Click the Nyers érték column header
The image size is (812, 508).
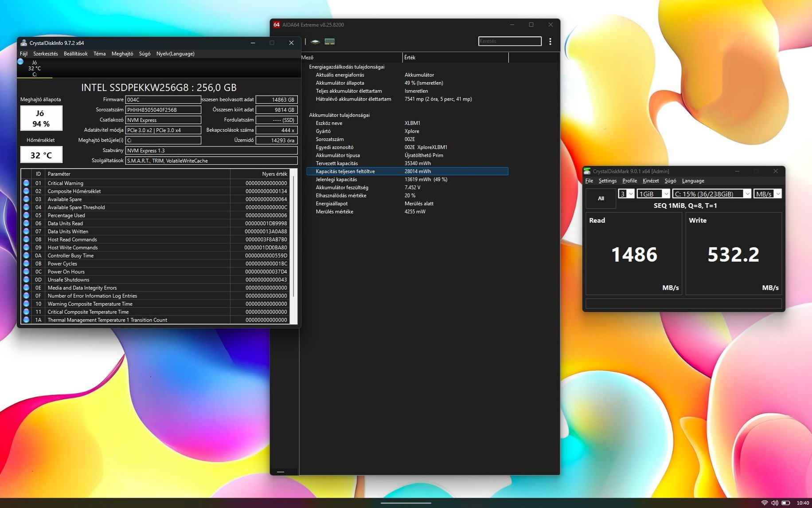click(x=260, y=174)
